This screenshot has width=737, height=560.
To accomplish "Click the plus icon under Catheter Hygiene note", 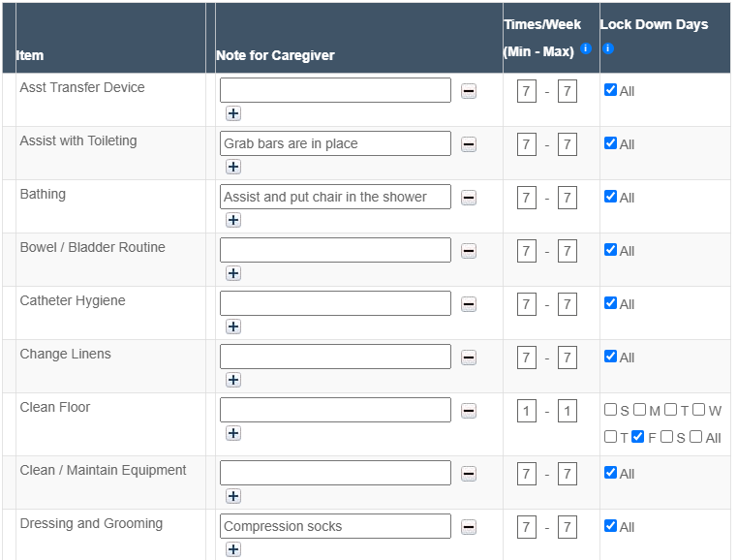I will click(233, 327).
